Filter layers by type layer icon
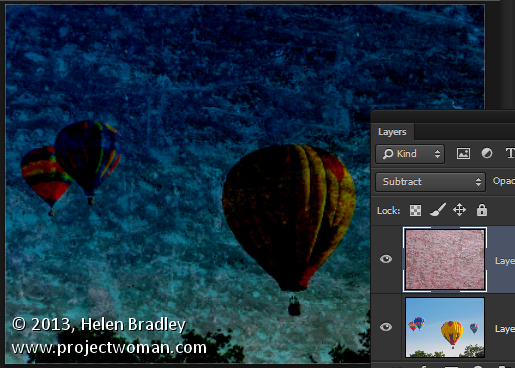Screen dimensions: 515x368 [510, 153]
